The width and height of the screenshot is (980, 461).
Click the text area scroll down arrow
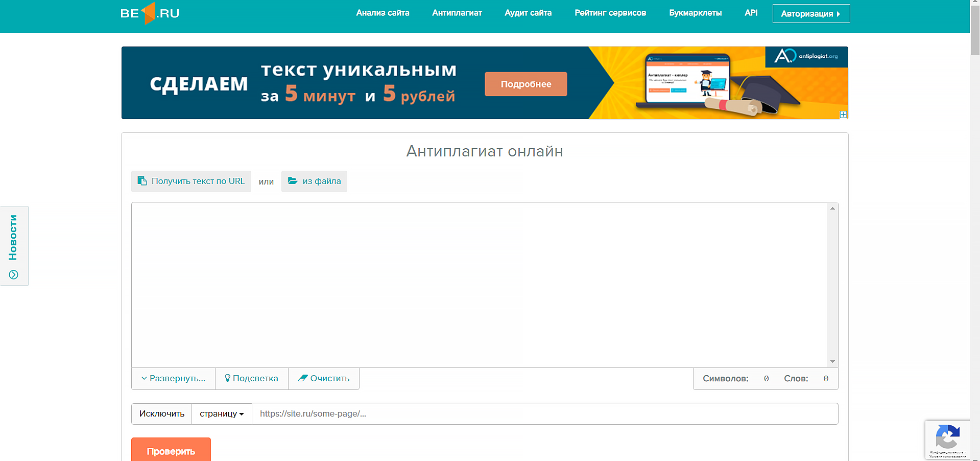pyautogui.click(x=833, y=362)
